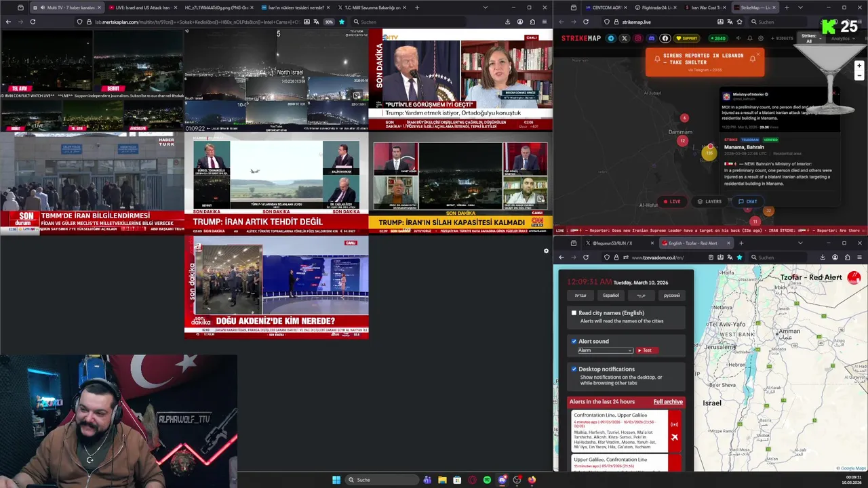Select the Multi TV - 7 haber kanalı tab
868x488 pixels.
(x=66, y=7)
